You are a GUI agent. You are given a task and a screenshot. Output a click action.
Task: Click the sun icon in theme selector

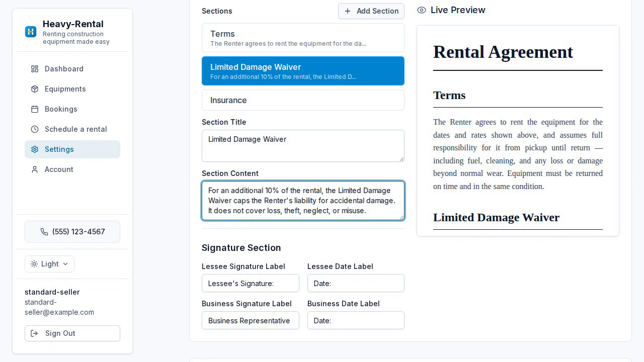(x=34, y=264)
